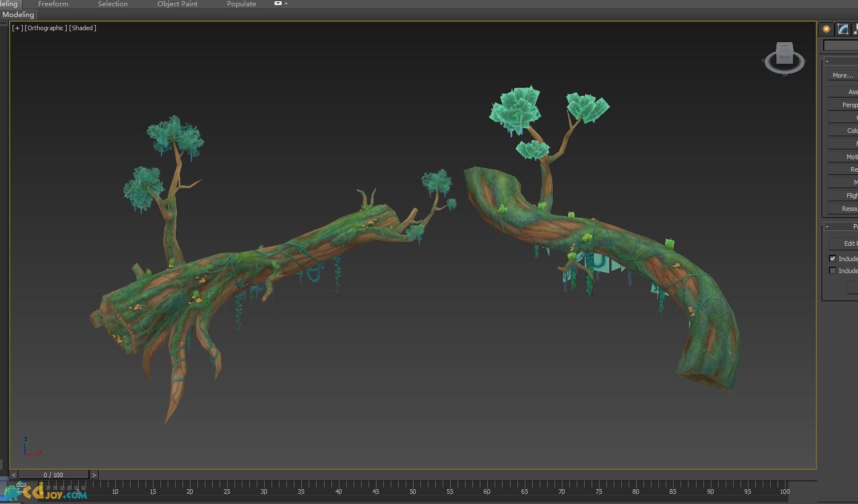Select the Modeling ribbon tab at top
The width and height of the screenshot is (858, 504).
(10, 4)
